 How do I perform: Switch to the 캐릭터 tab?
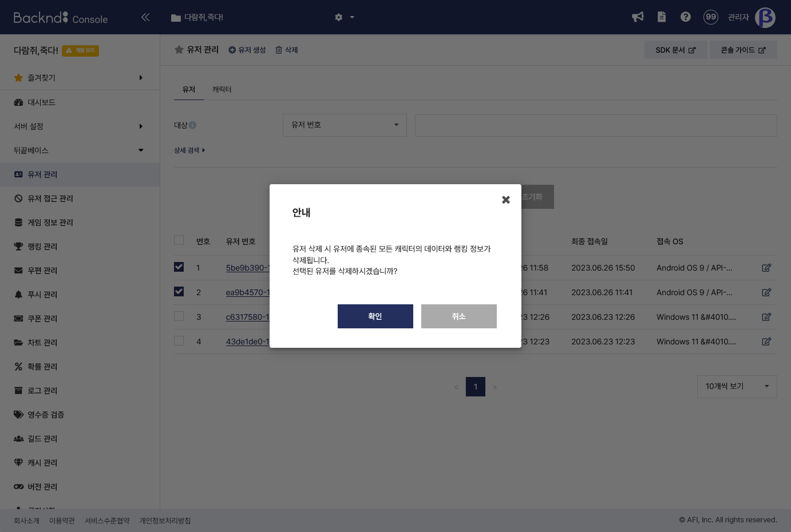point(222,89)
